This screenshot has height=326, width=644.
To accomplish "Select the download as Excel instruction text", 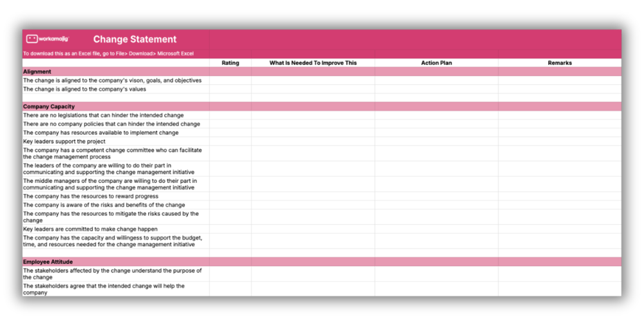I will click(108, 53).
